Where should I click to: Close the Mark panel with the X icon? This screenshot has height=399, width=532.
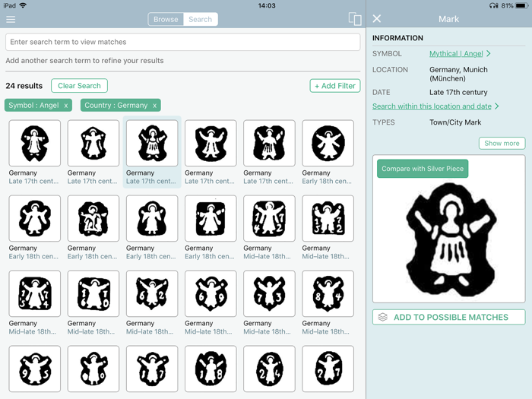[x=377, y=19]
